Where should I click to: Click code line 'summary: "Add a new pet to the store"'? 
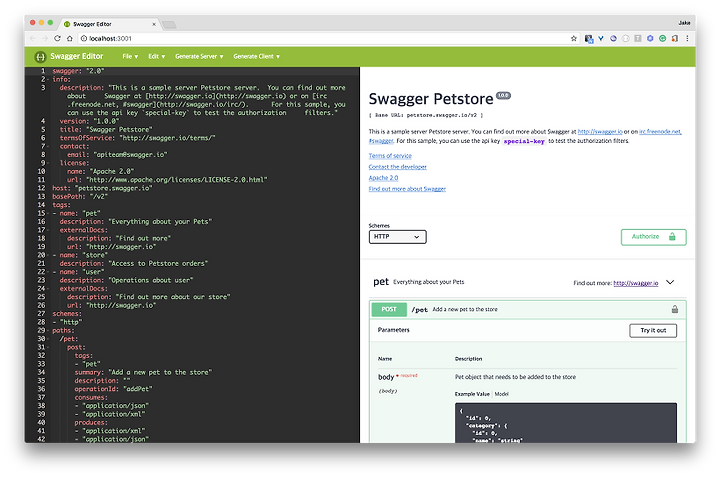click(143, 372)
